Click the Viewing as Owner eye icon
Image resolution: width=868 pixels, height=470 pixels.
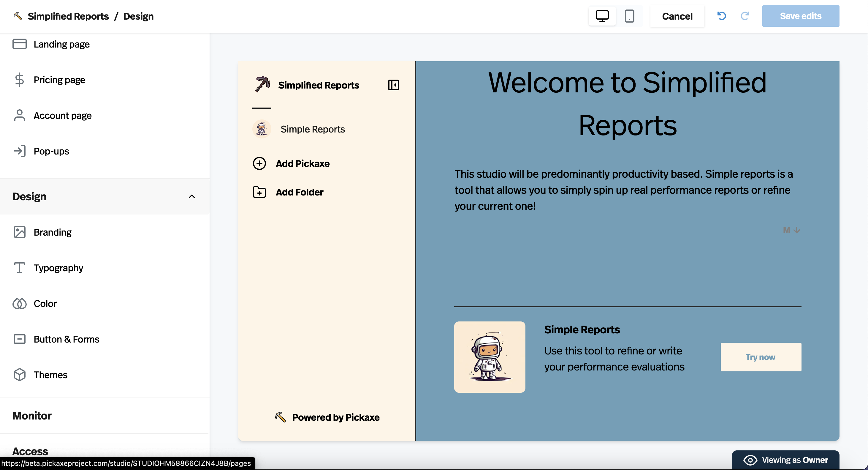[750, 460]
